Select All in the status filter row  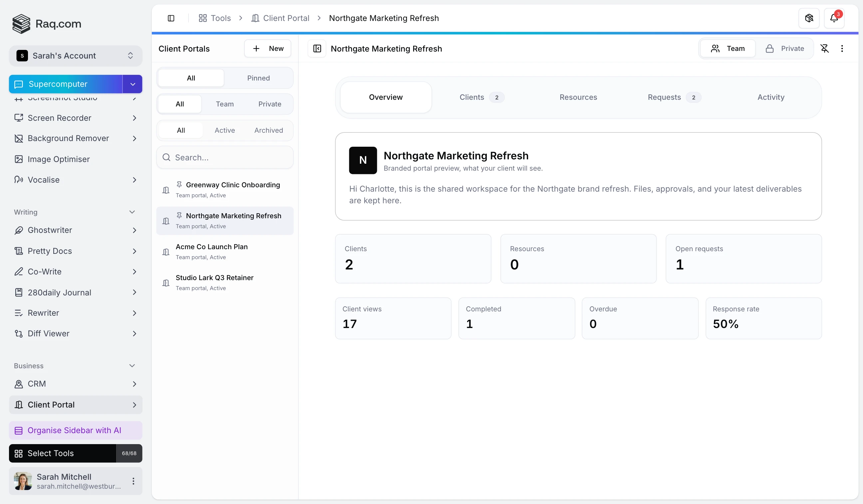coord(181,130)
